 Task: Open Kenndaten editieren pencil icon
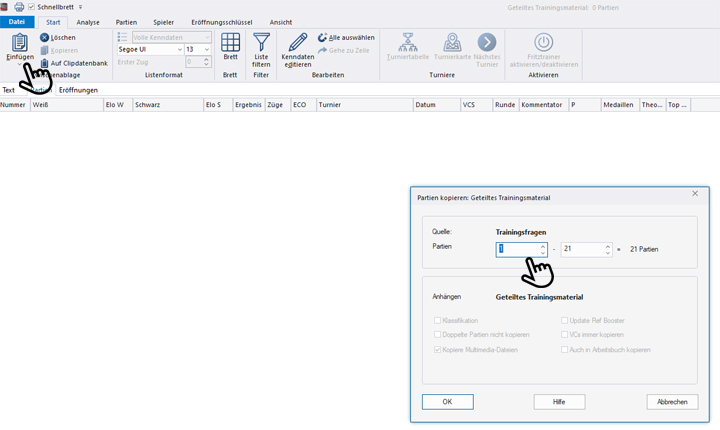click(x=297, y=43)
